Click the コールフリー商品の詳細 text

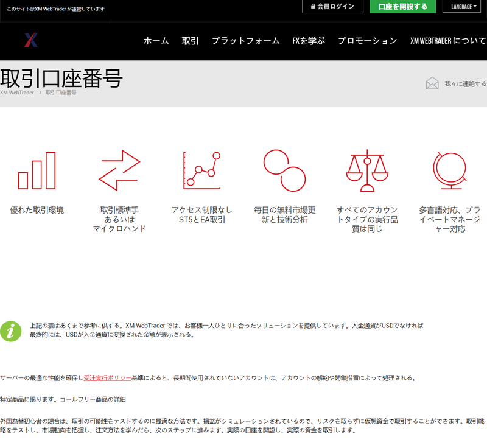click(93, 399)
